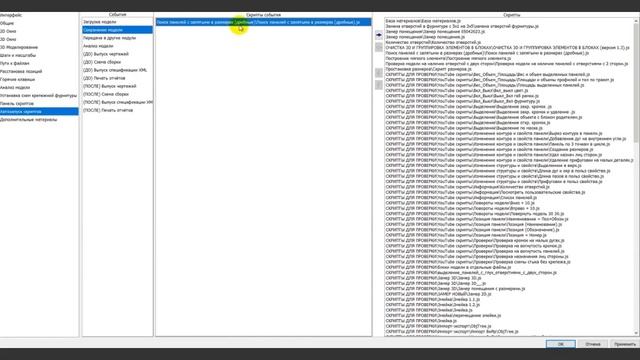Select the highlighted script in 'Скрипты события'
The width and height of the screenshot is (640, 360).
[x=263, y=22]
